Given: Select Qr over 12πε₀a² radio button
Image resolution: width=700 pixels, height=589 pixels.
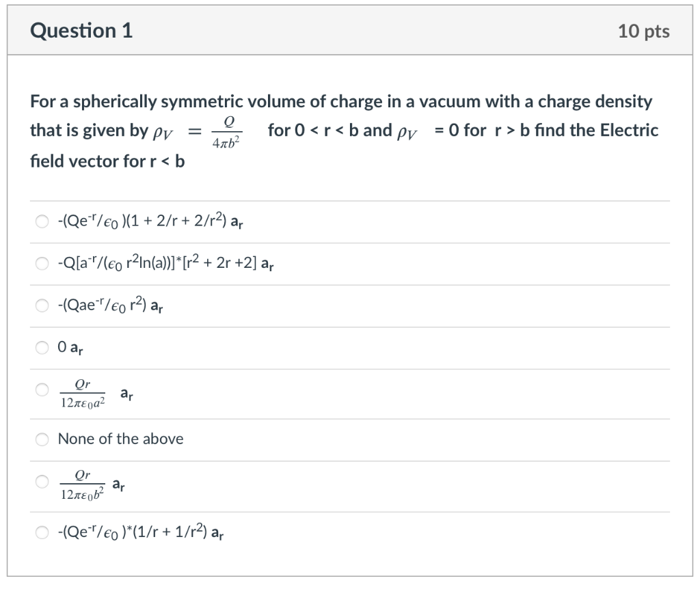Looking at the screenshot, I should pyautogui.click(x=42, y=389).
